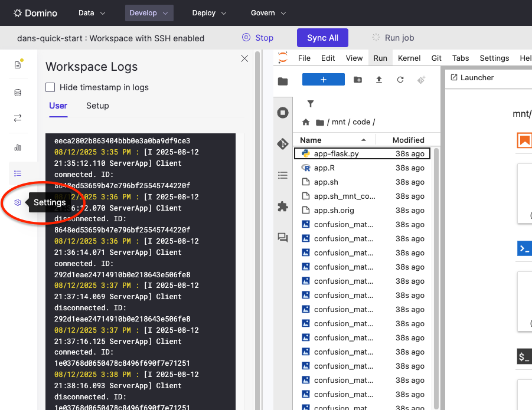Viewport: 532px width, 410px height.
Task: Open the chat comments sidebar icon
Action: (283, 238)
